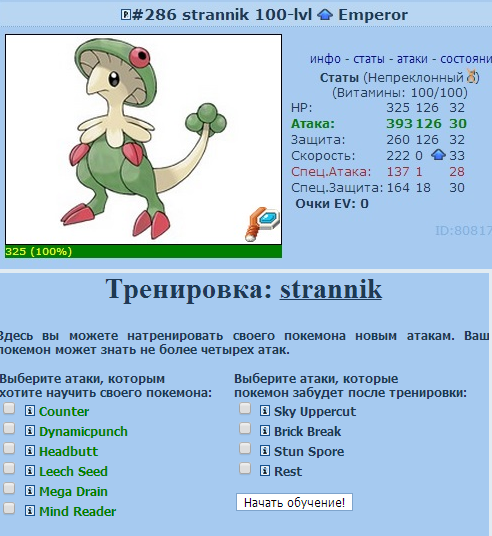492x536 pixels.
Task: Click the Headbutt attack name
Action: [x=68, y=451]
